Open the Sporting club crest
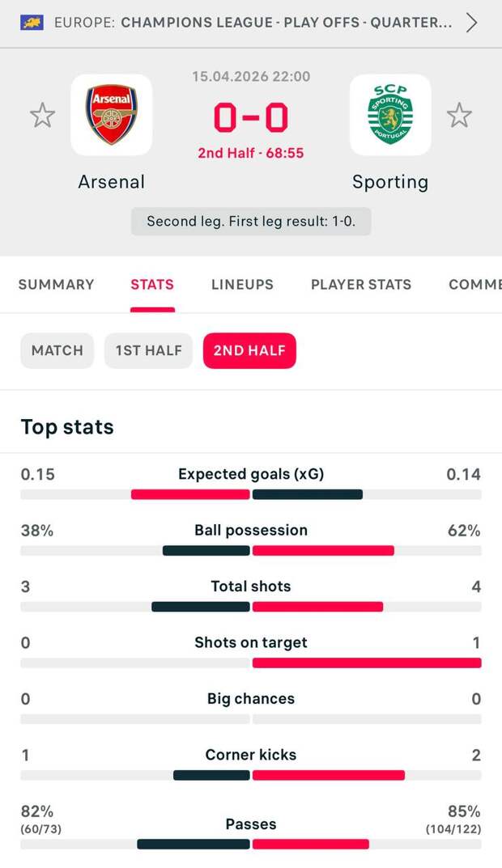 pos(390,115)
